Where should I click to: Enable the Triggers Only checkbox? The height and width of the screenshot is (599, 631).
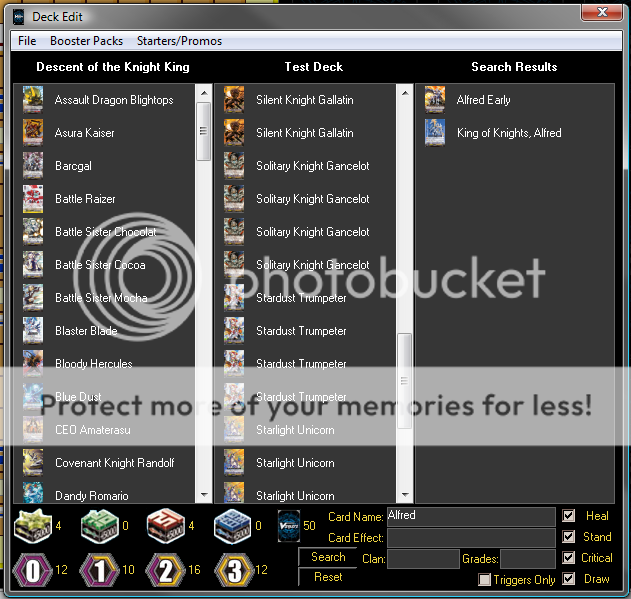coord(485,580)
